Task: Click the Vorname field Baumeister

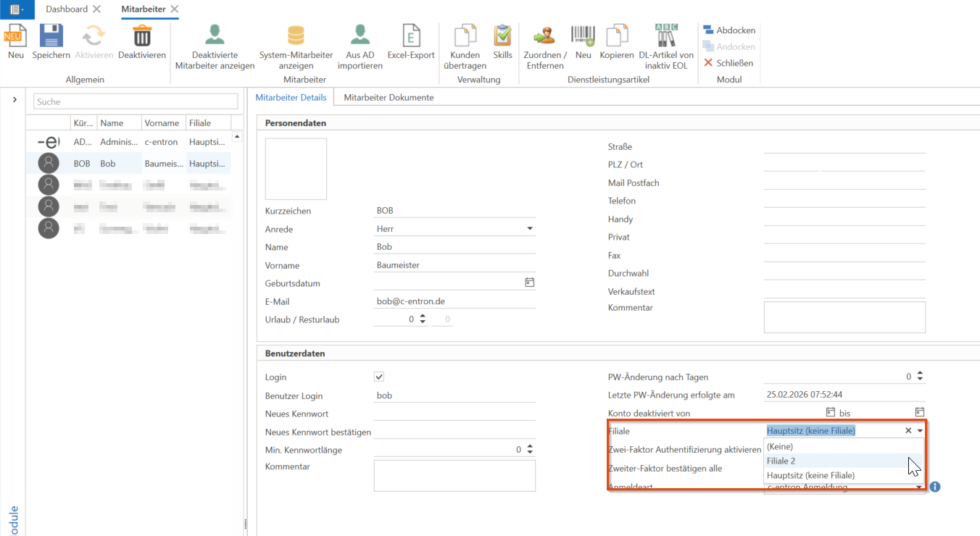Action: pos(454,265)
